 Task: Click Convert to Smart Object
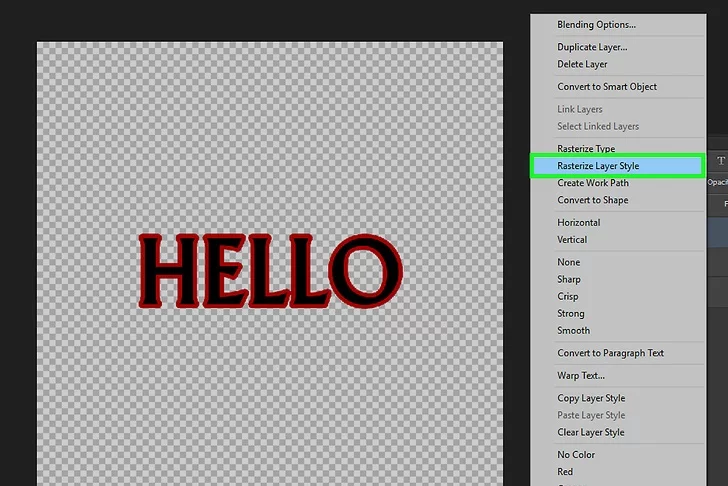point(607,87)
